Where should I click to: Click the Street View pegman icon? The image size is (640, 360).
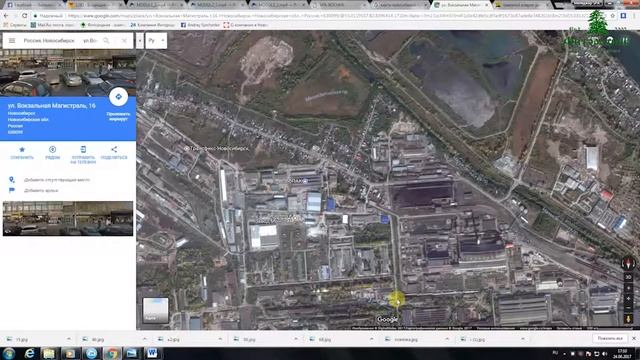click(x=629, y=318)
